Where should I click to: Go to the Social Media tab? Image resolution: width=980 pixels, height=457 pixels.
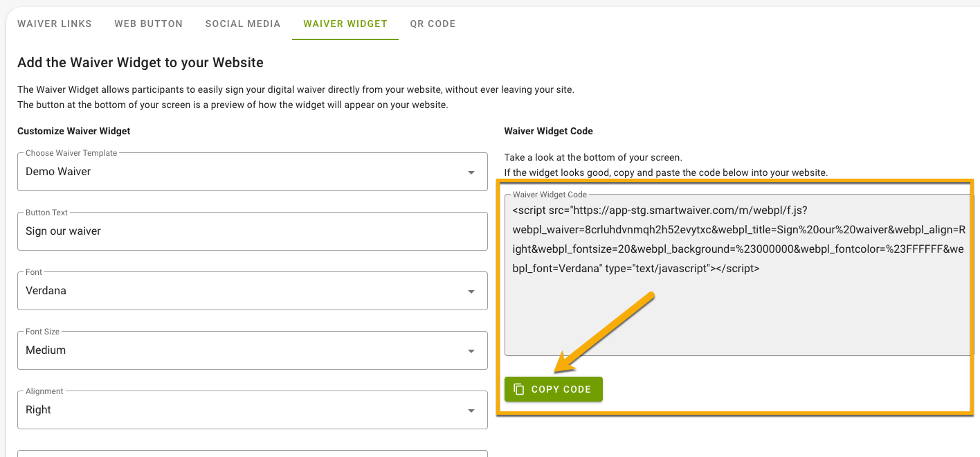243,24
